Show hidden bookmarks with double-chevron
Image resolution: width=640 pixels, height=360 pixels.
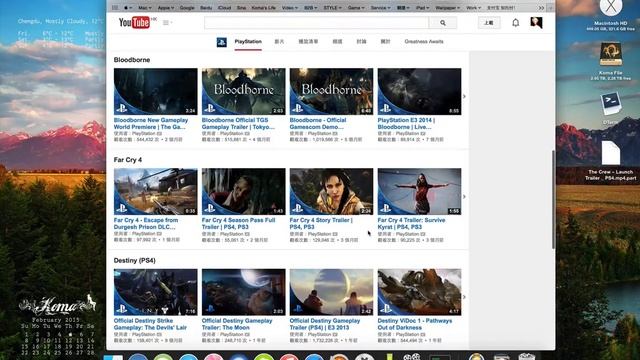click(x=541, y=8)
